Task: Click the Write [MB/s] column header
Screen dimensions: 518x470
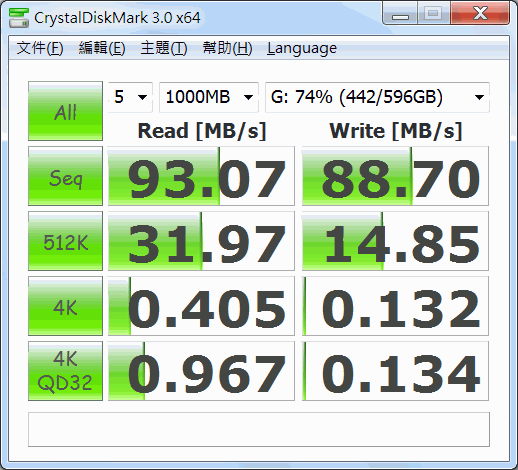Action: (x=396, y=131)
